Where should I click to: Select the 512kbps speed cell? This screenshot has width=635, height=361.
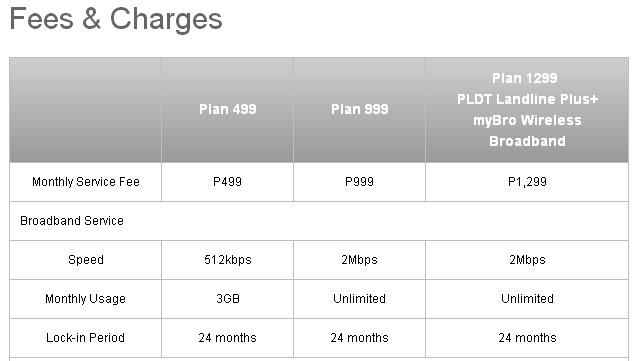228,260
